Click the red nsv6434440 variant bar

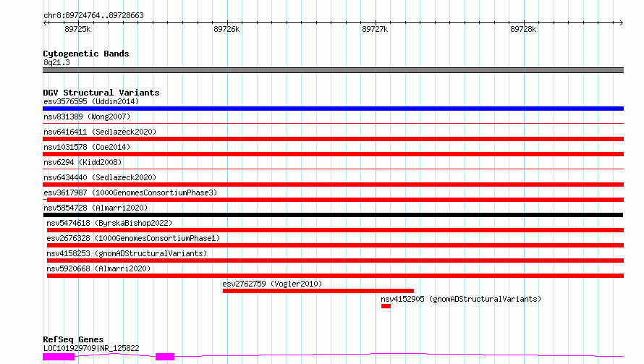(x=333, y=185)
